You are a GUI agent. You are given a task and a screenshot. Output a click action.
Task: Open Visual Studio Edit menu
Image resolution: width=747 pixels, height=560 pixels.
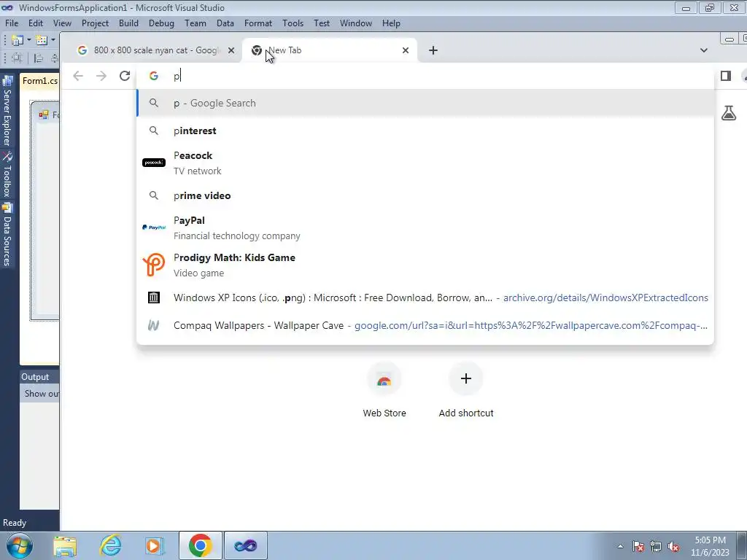click(x=36, y=23)
